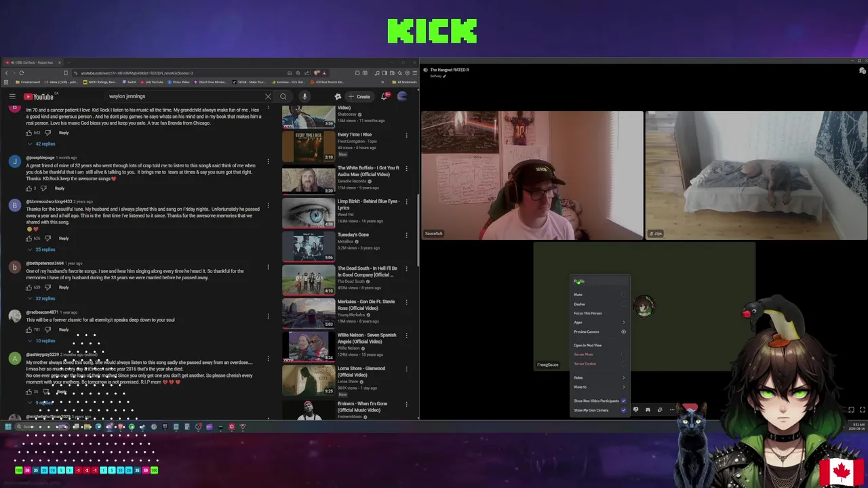Pop out the Discord call window
The image size is (868, 488).
[x=851, y=409]
